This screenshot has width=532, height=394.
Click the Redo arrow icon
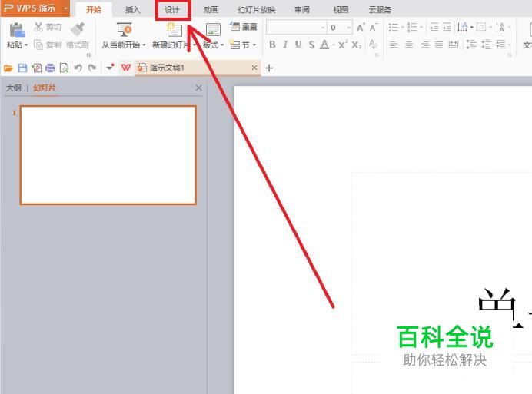click(92, 68)
